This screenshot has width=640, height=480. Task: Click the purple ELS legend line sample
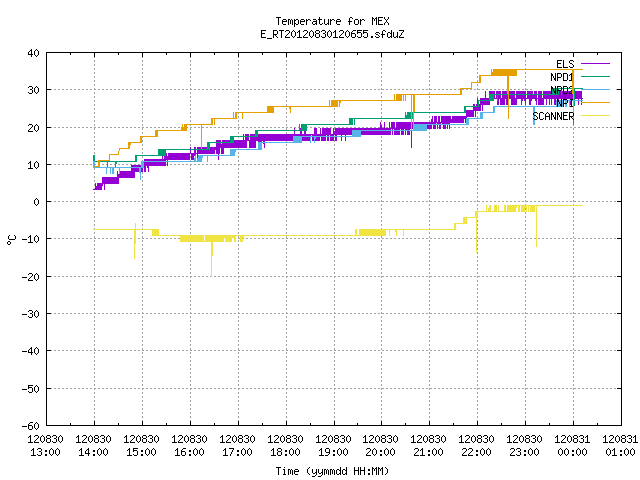click(595, 64)
